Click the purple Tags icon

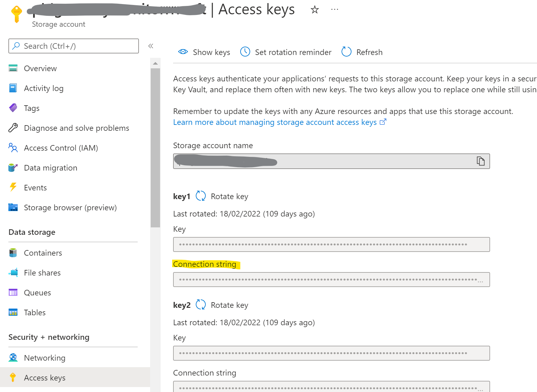coord(13,108)
